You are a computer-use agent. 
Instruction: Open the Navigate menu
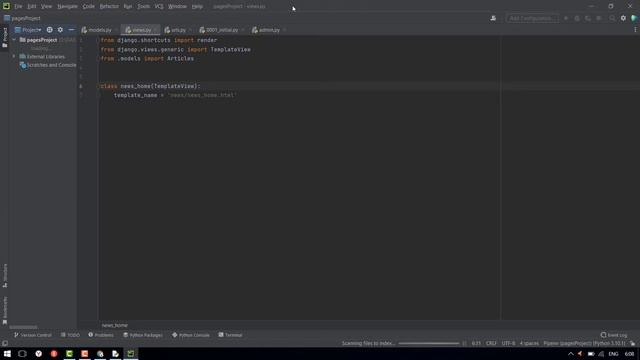67,6
